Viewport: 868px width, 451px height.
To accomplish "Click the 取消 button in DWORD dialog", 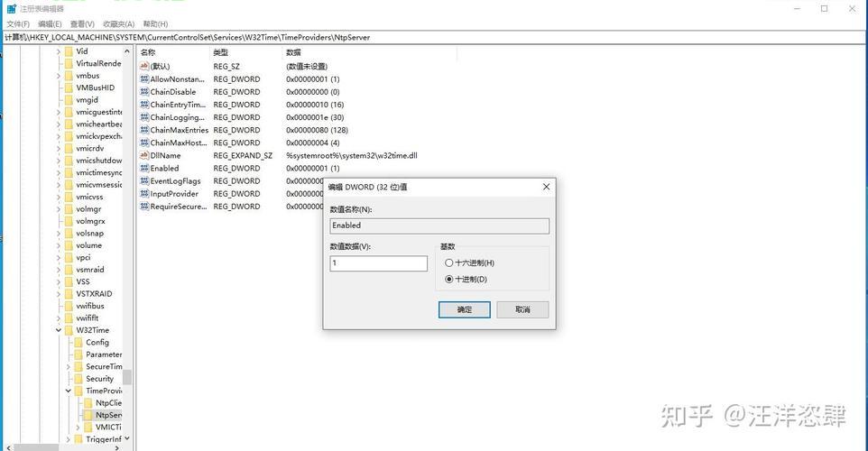I will click(522, 309).
